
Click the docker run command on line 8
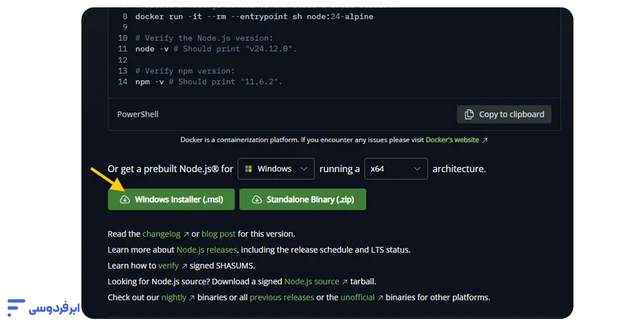click(x=254, y=17)
